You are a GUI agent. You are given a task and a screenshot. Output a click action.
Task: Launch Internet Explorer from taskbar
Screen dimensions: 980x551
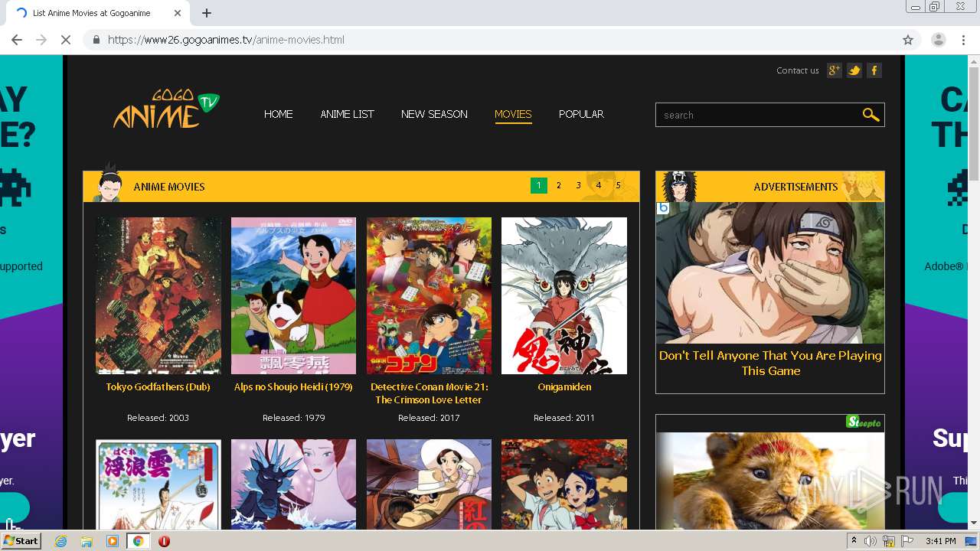tap(61, 541)
